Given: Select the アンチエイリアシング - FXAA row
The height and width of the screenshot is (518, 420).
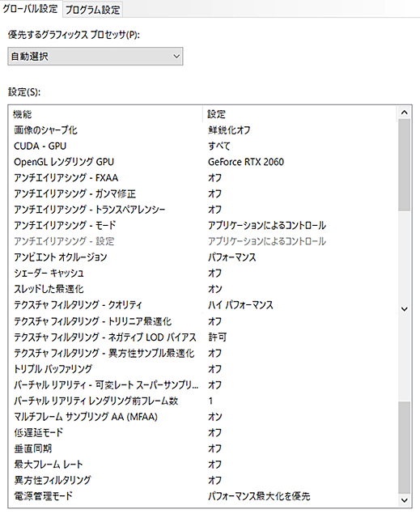Looking at the screenshot, I should 203,177.
